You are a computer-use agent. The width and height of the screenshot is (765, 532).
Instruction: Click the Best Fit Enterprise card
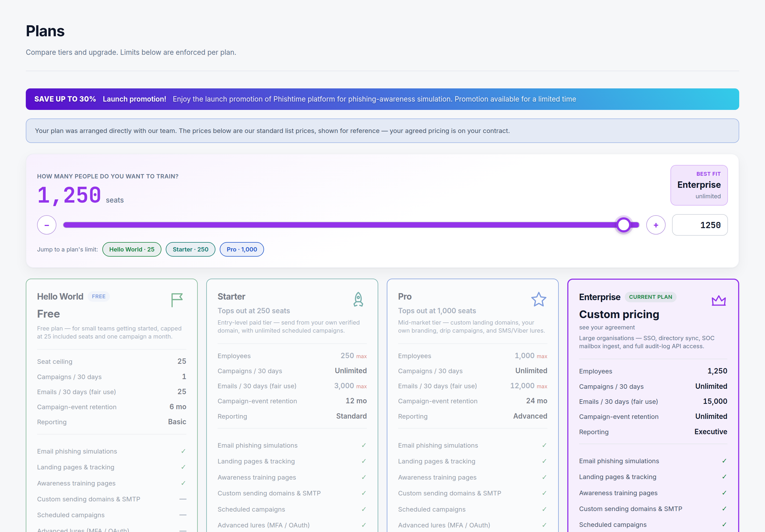click(x=699, y=185)
